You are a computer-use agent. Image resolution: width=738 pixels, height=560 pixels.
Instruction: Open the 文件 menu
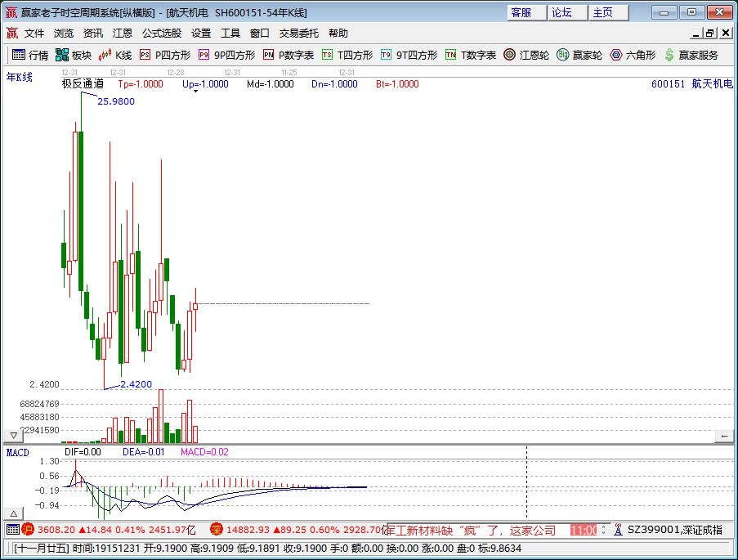[34, 33]
